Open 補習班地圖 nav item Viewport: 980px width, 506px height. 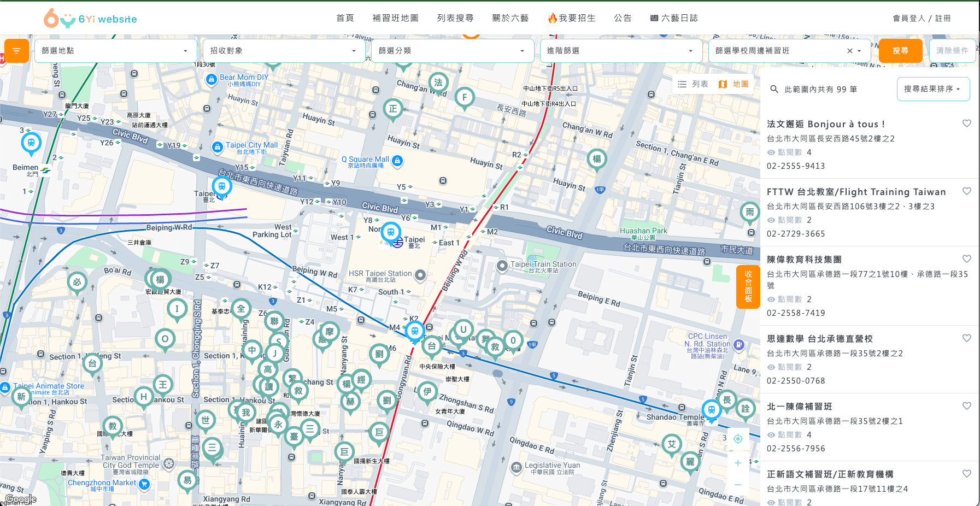[396, 18]
